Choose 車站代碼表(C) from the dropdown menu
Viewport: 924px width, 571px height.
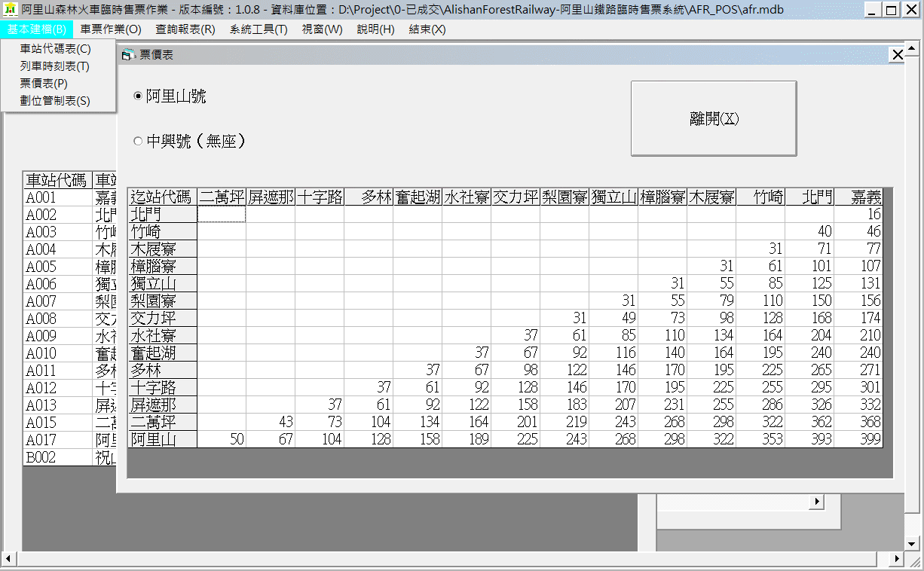59,49
